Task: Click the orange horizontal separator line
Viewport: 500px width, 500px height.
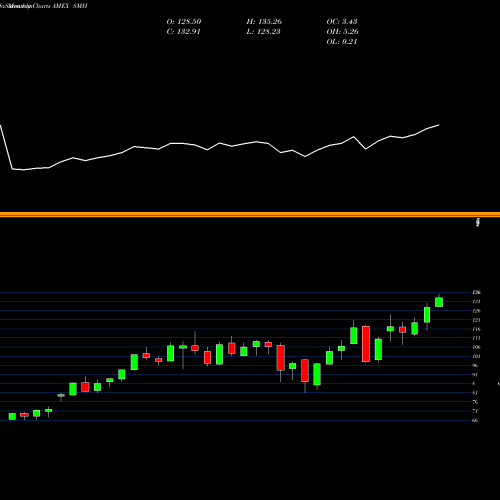Action: (x=250, y=215)
